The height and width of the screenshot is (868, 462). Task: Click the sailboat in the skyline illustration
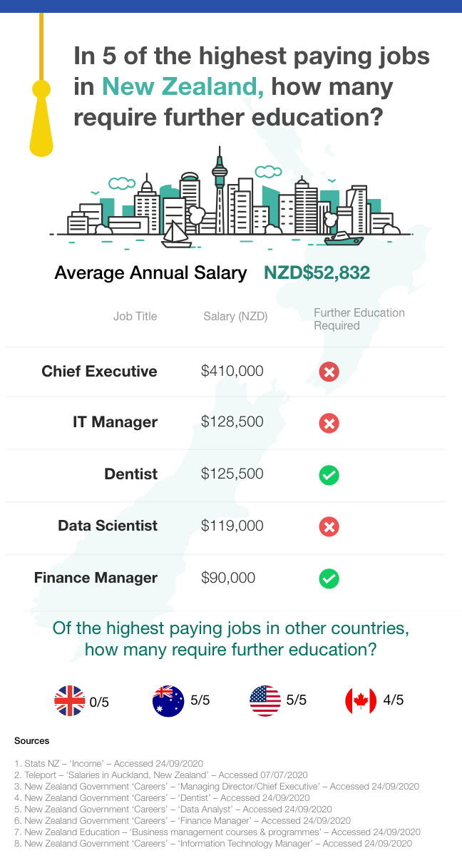click(x=175, y=235)
